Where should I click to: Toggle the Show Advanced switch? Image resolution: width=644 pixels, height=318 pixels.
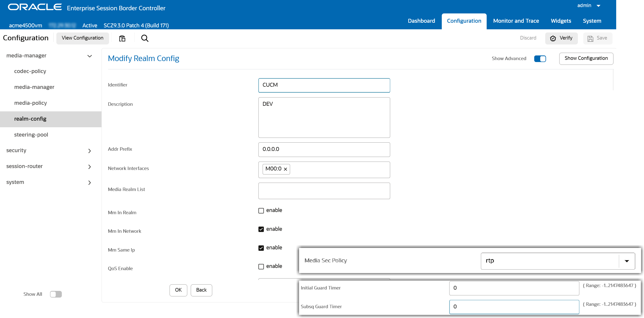click(540, 59)
